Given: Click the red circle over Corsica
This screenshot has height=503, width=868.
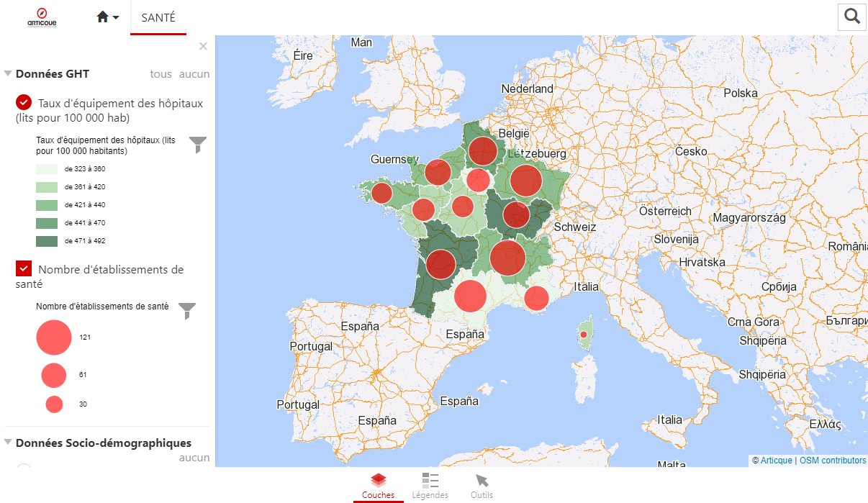Looking at the screenshot, I should (584, 335).
